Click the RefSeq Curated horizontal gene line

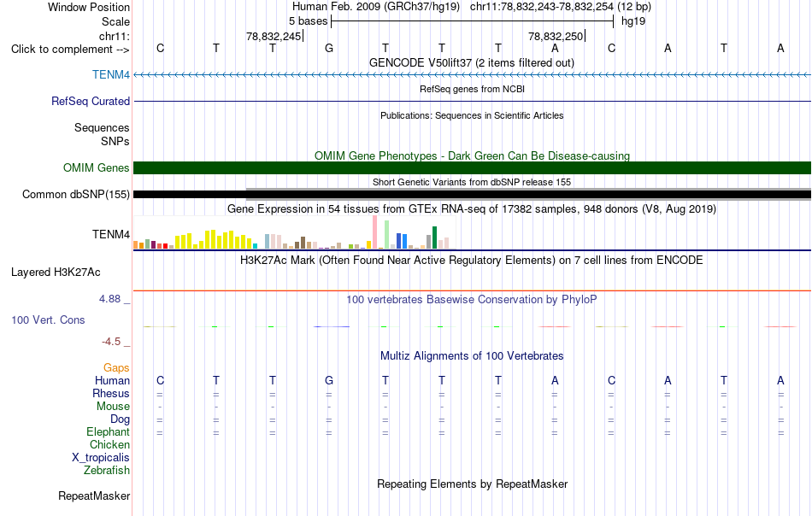(x=473, y=101)
